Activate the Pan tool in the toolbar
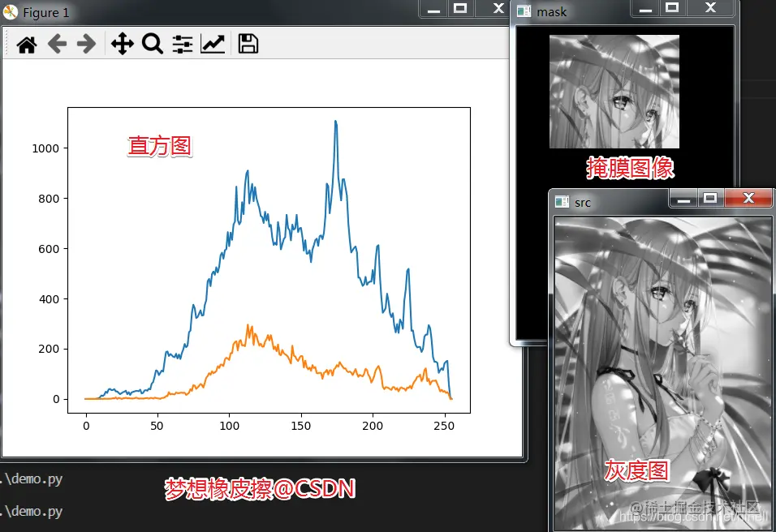This screenshot has height=532, width=776. click(122, 43)
